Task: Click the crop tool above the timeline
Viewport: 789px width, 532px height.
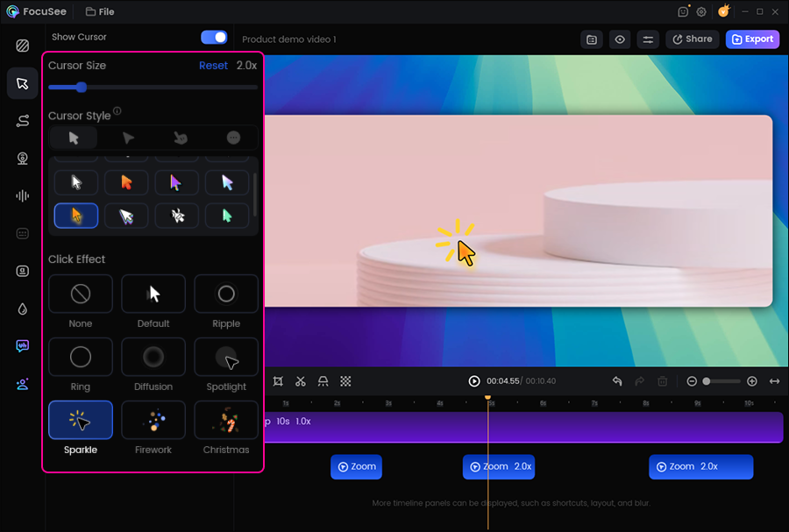Action: (278, 381)
